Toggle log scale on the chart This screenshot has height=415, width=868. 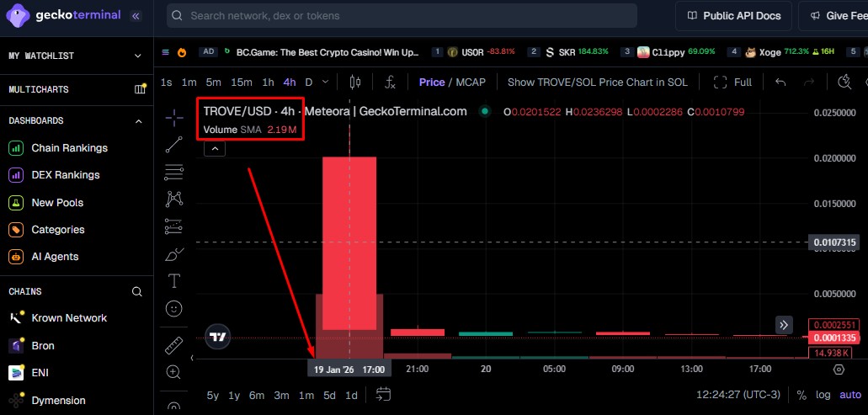click(x=823, y=395)
